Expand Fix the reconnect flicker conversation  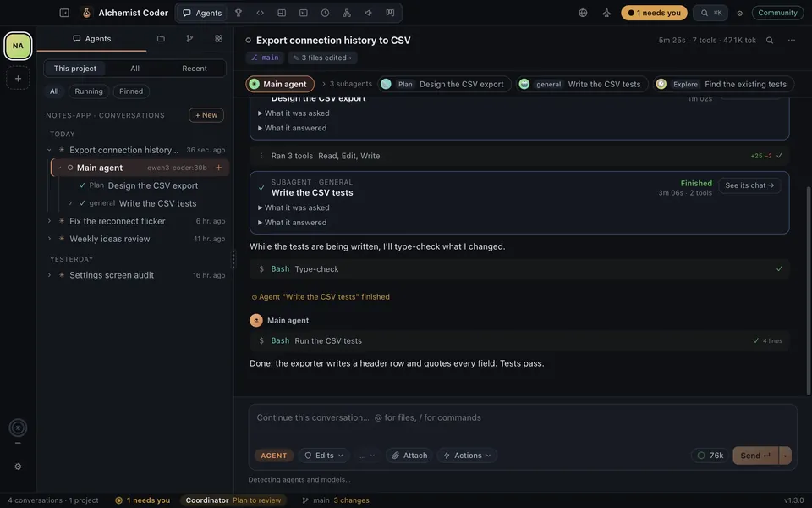pyautogui.click(x=49, y=221)
